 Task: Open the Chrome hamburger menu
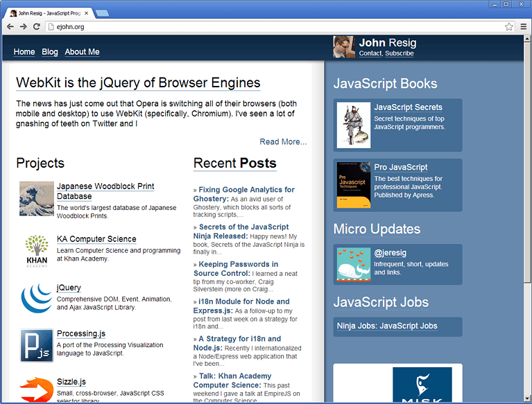coord(524,27)
